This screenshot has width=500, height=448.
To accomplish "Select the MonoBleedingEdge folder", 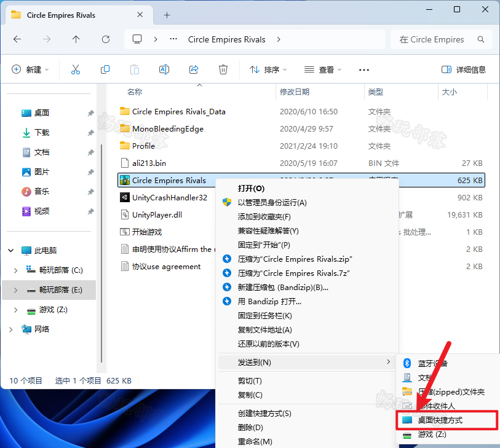I will [x=168, y=128].
